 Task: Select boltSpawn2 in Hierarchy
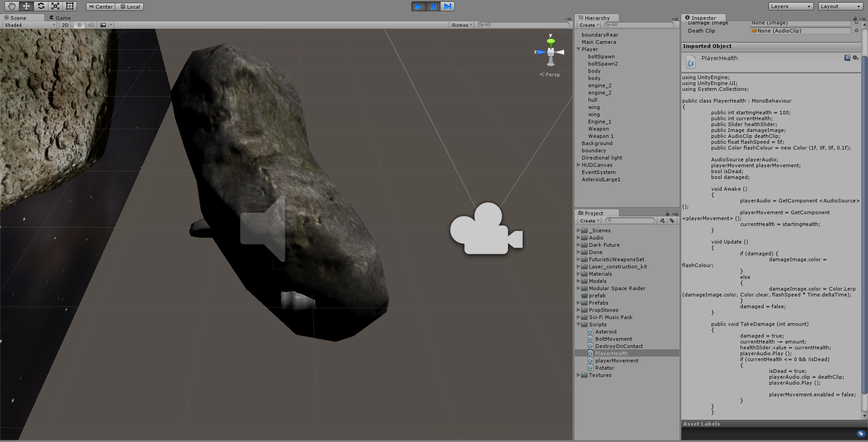[603, 64]
